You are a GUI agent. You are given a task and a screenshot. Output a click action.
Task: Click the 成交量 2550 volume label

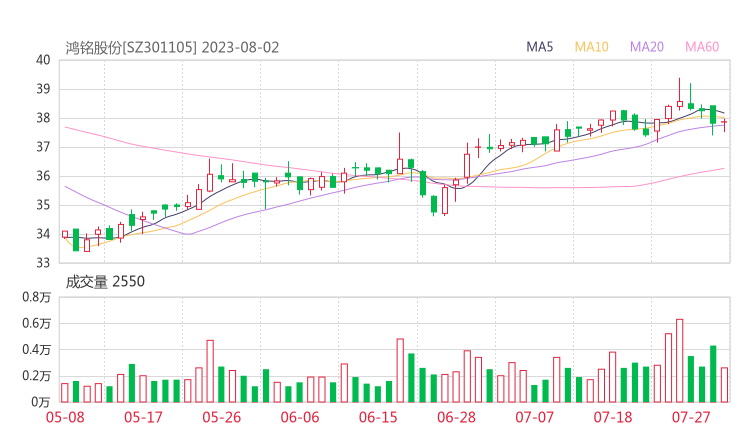(x=105, y=282)
